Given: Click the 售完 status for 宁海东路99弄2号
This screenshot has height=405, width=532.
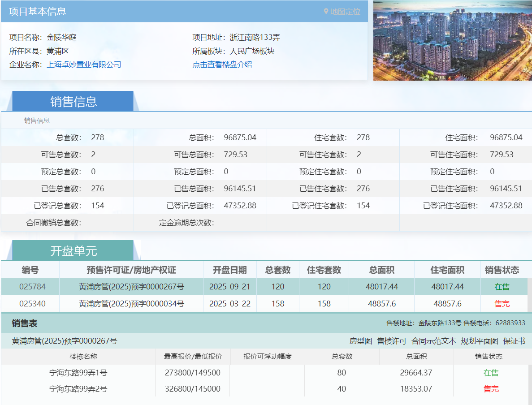Looking at the screenshot, I should pyautogui.click(x=491, y=389).
